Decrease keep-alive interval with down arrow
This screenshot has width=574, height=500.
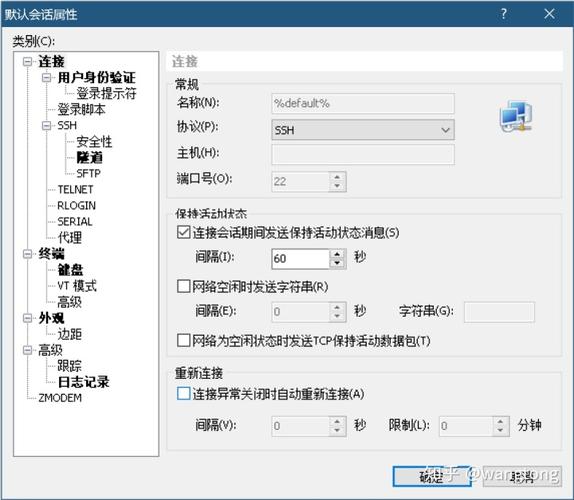pos(337,263)
